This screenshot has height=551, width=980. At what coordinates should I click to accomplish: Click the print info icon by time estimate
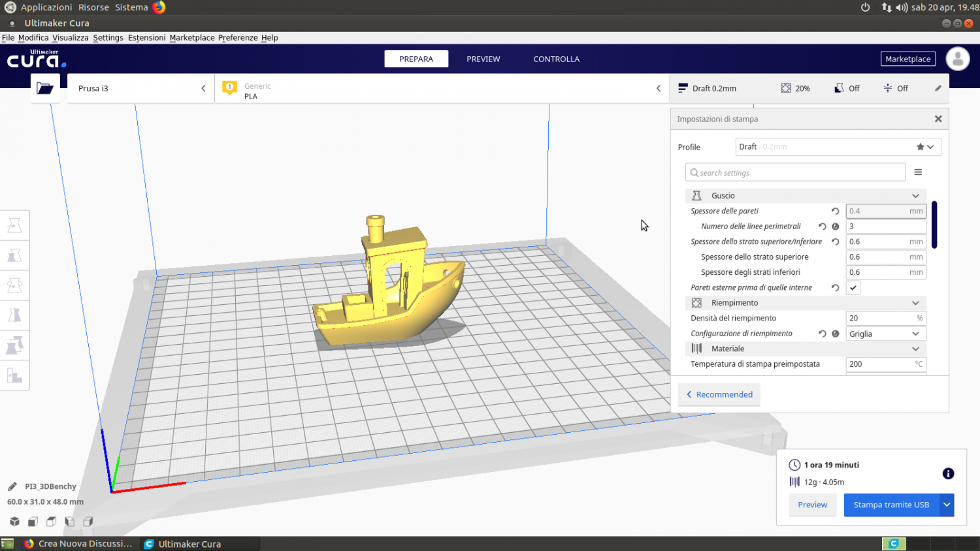click(948, 473)
